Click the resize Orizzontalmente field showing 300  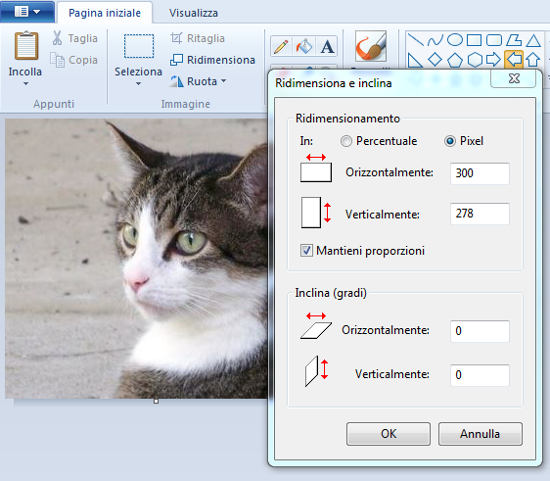click(479, 173)
